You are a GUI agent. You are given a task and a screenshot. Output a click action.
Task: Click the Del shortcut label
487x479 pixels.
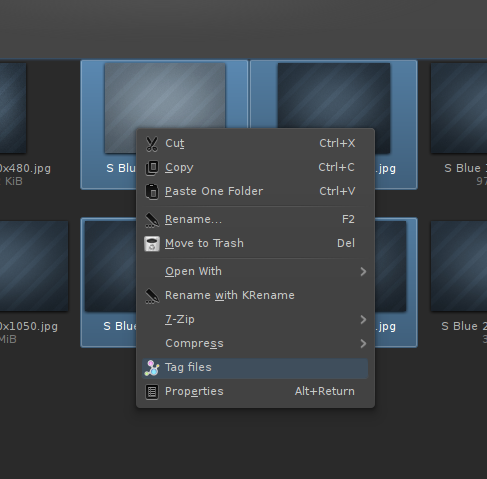[x=346, y=243]
